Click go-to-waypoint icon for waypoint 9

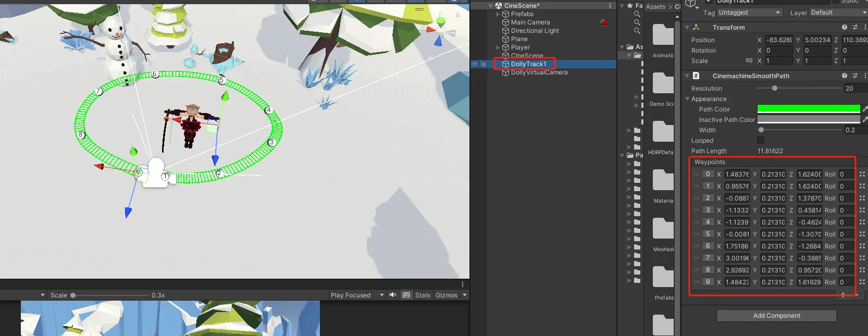pyautogui.click(x=862, y=282)
